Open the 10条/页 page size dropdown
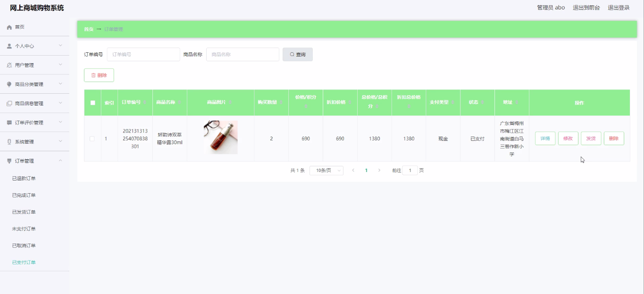The width and height of the screenshot is (644, 294). pos(326,171)
